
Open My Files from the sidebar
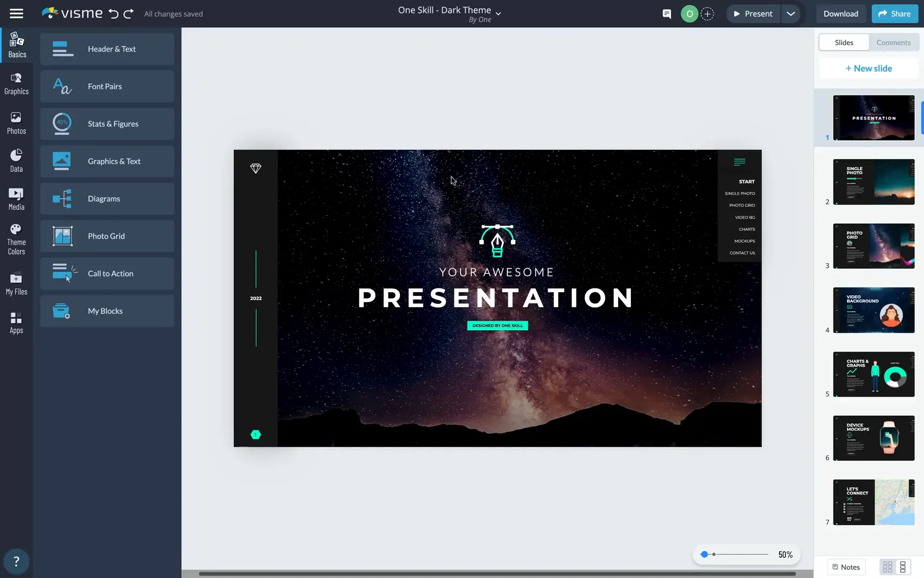point(16,282)
